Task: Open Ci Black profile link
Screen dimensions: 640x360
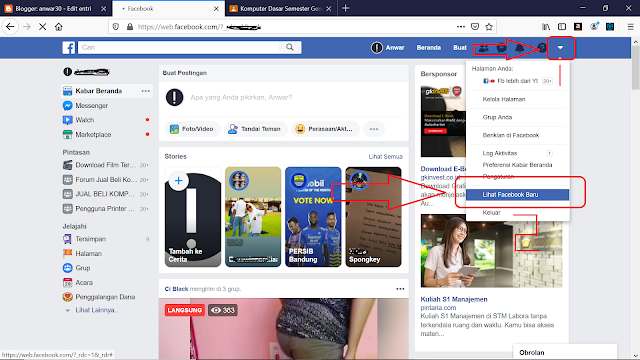Action: [x=176, y=289]
